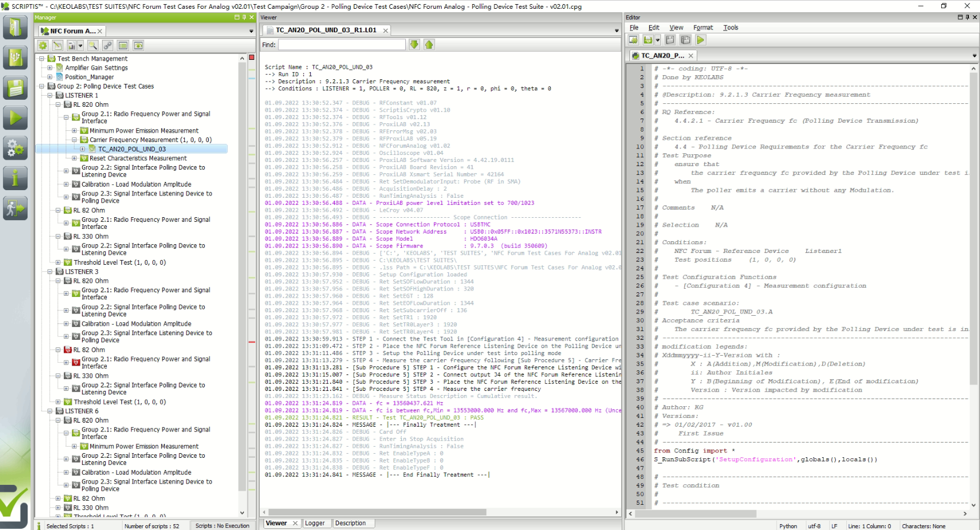980x530 pixels.
Task: Toggle the Editor panel pushpin
Action: [x=968, y=18]
